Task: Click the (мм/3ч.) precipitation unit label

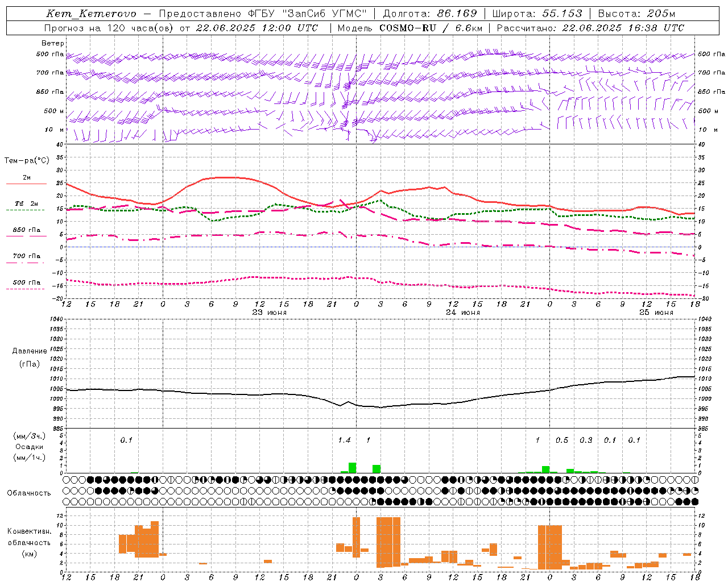Action: point(30,436)
